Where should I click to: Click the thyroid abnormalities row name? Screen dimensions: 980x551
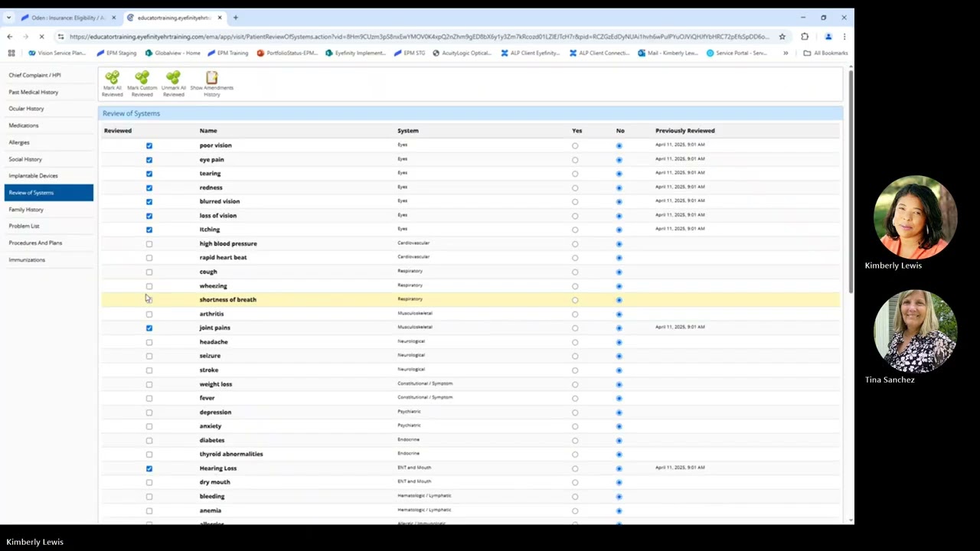231,454
